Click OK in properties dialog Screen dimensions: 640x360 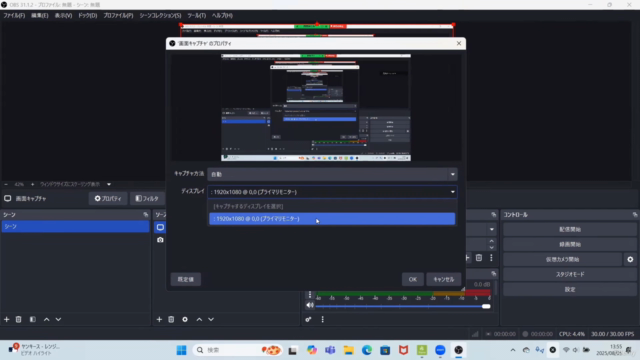[413, 279]
